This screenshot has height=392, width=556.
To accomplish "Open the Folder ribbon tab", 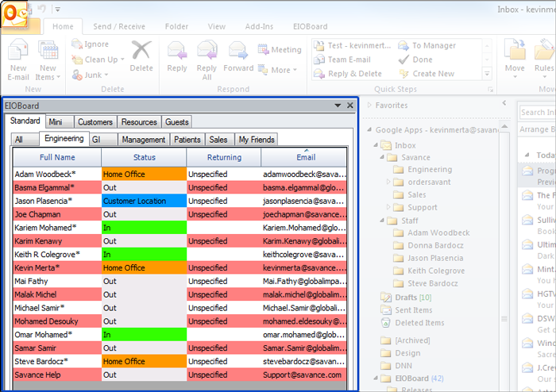I will click(x=176, y=26).
